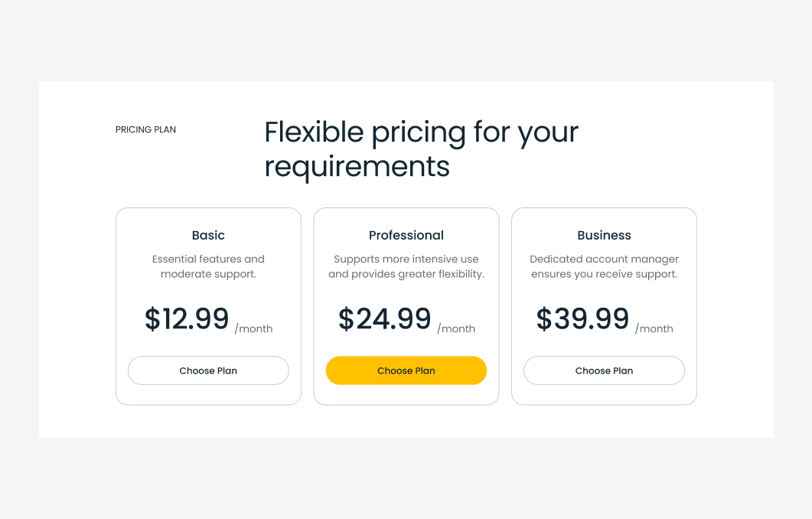
Task: Click the $12.99 price text
Action: 188,318
